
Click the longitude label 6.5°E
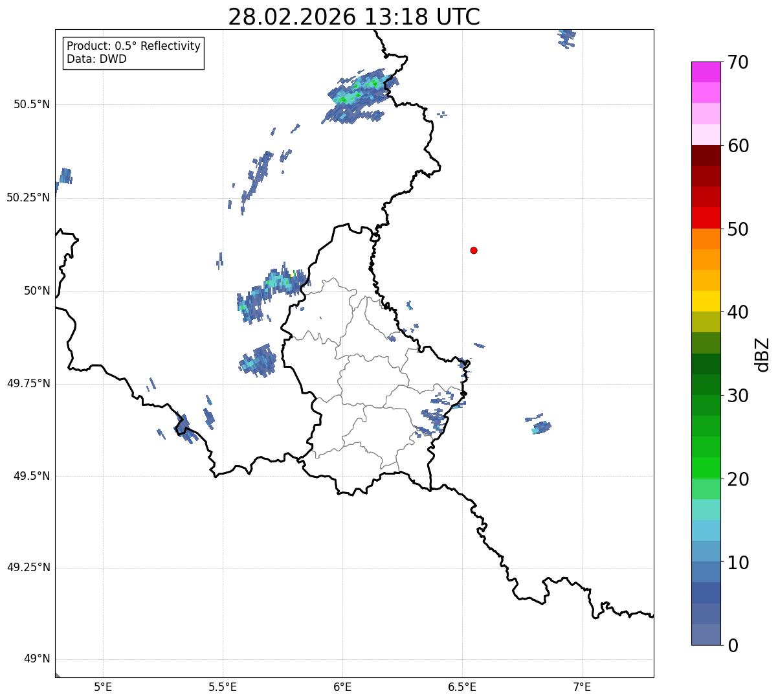coord(462,687)
